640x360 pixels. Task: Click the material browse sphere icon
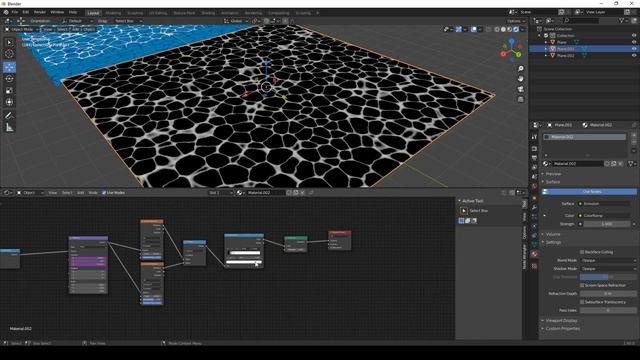(x=546, y=164)
